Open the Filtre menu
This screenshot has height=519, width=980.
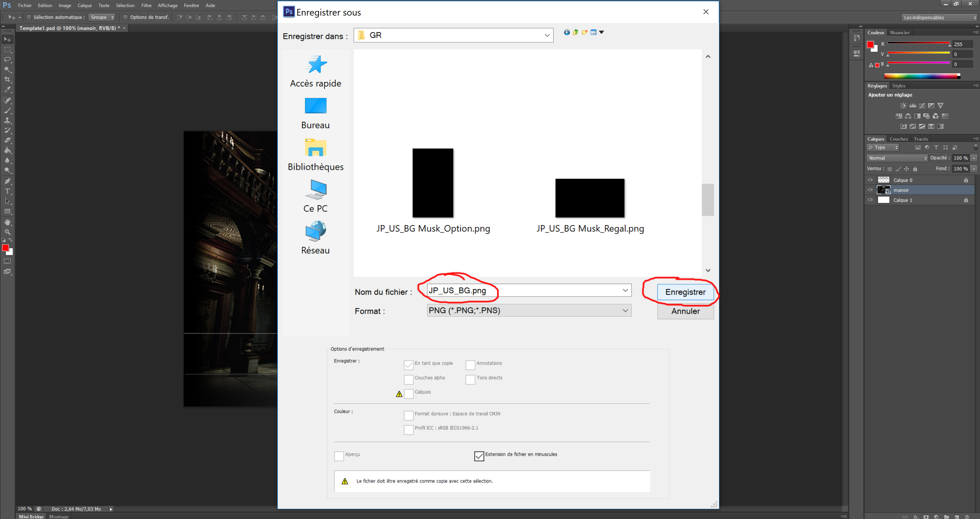pos(146,5)
